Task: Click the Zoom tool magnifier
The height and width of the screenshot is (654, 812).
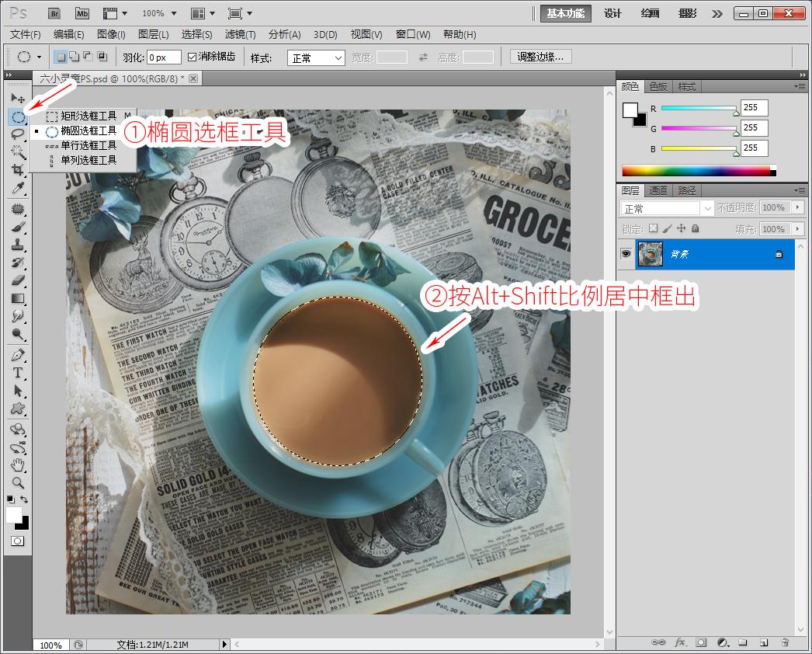Action: [17, 483]
